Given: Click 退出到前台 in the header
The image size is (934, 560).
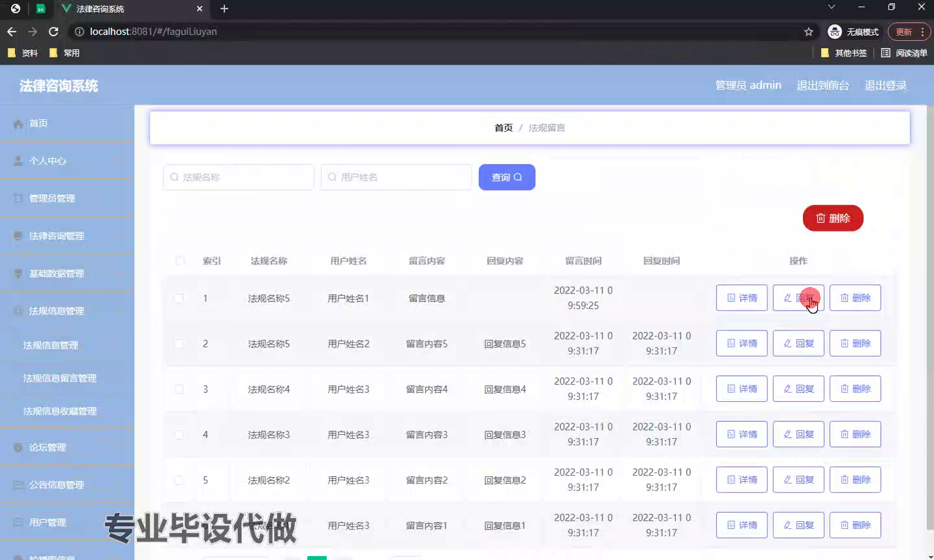Looking at the screenshot, I should [822, 86].
